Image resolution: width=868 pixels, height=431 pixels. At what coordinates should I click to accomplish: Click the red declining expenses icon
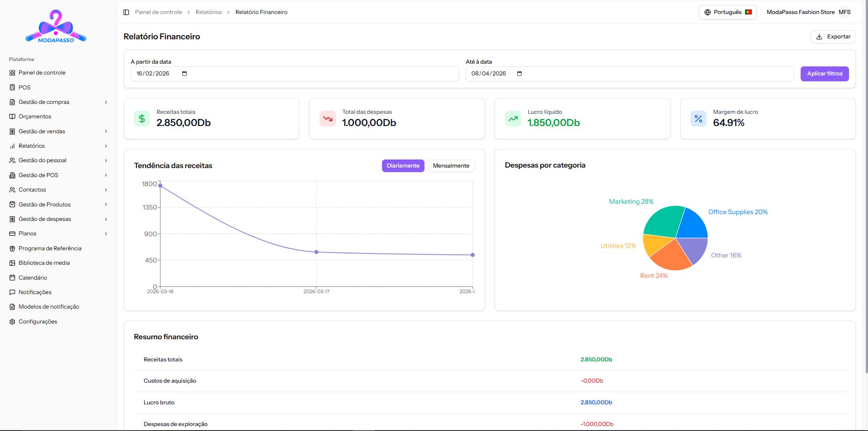pos(327,119)
